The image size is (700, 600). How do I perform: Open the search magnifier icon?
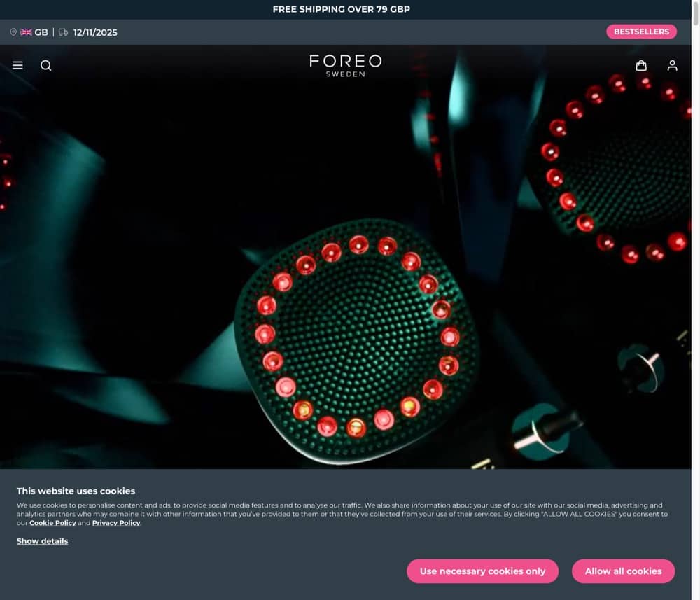point(46,66)
